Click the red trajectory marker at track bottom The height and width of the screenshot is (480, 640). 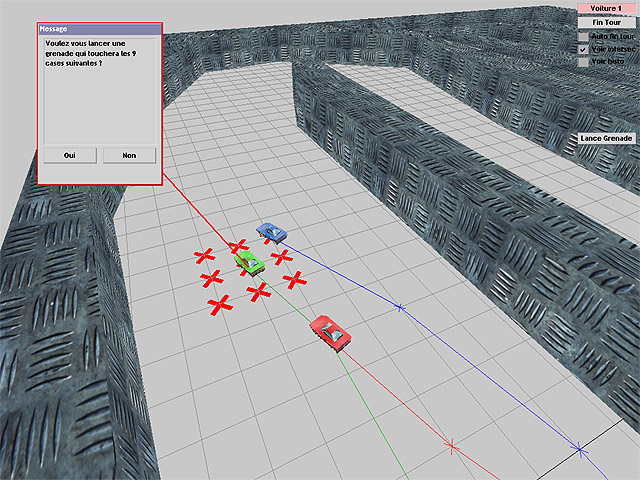coord(452,443)
